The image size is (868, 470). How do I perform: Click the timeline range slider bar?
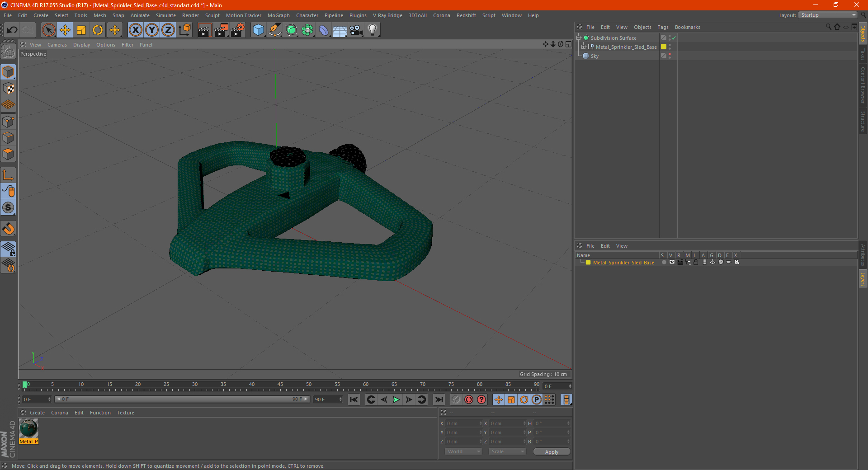(182, 399)
